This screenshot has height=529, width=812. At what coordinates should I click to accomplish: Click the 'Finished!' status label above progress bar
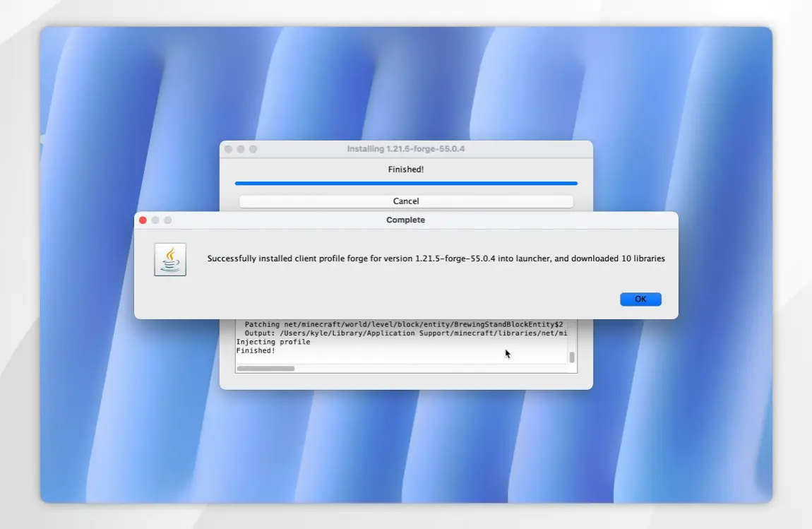(406, 170)
